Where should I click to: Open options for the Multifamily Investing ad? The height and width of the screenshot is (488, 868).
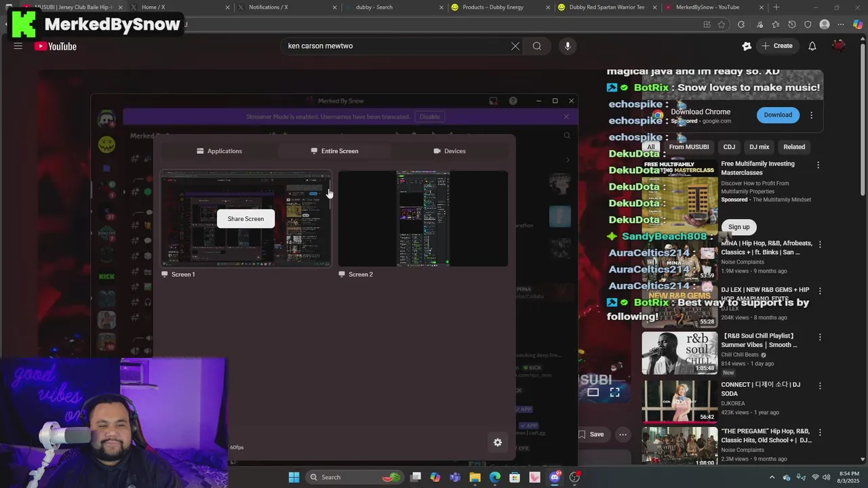click(x=818, y=165)
